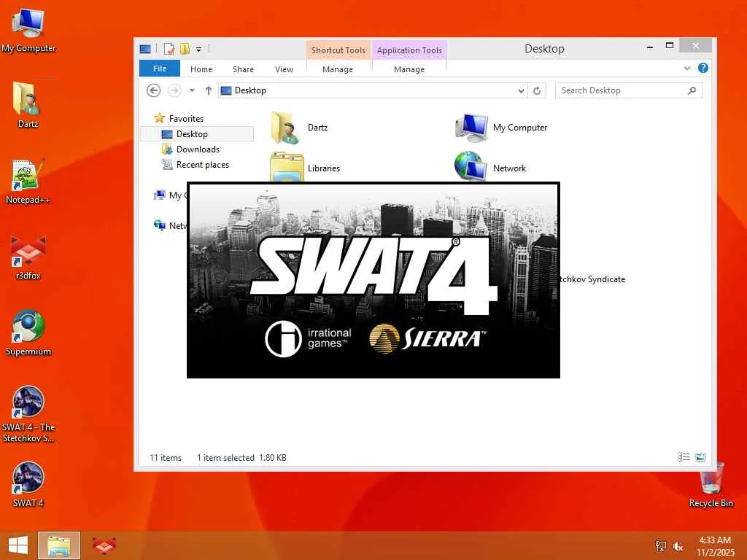Switch to large icons view layout

point(700,457)
